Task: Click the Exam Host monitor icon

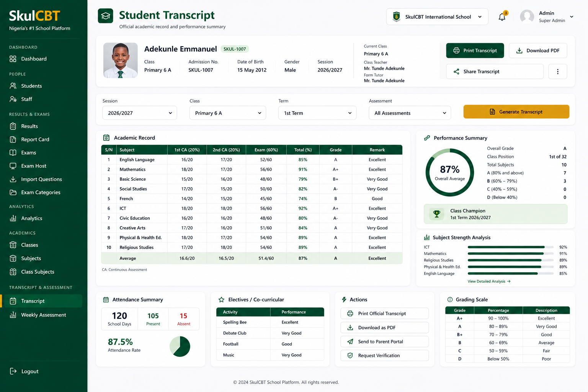Action: tap(13, 166)
